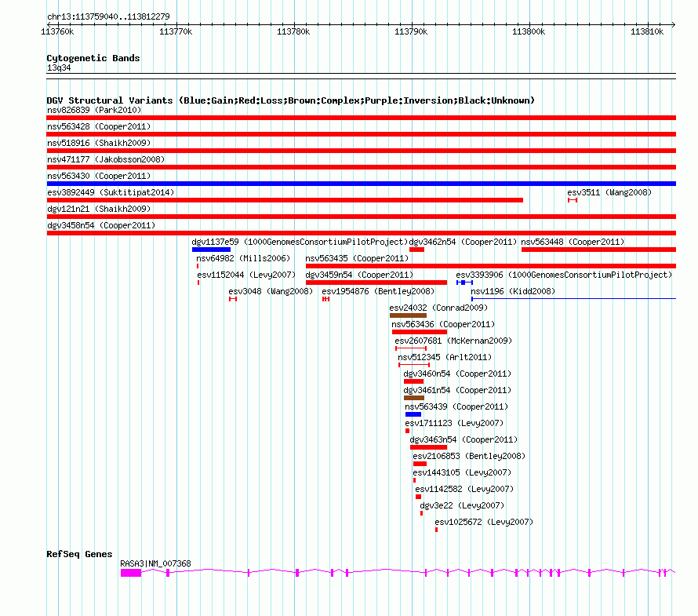The height and width of the screenshot is (616, 698).
Task: Click the 113800k ruler position
Action: (x=529, y=31)
